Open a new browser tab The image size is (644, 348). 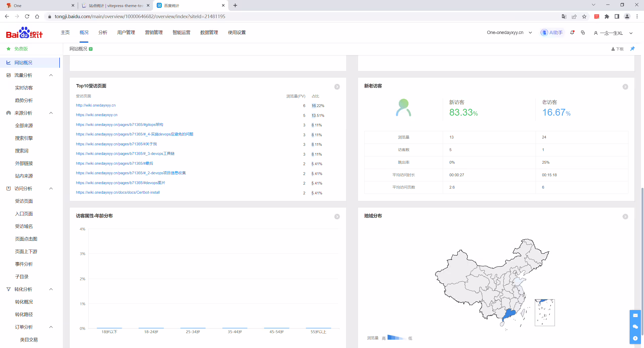(x=235, y=5)
